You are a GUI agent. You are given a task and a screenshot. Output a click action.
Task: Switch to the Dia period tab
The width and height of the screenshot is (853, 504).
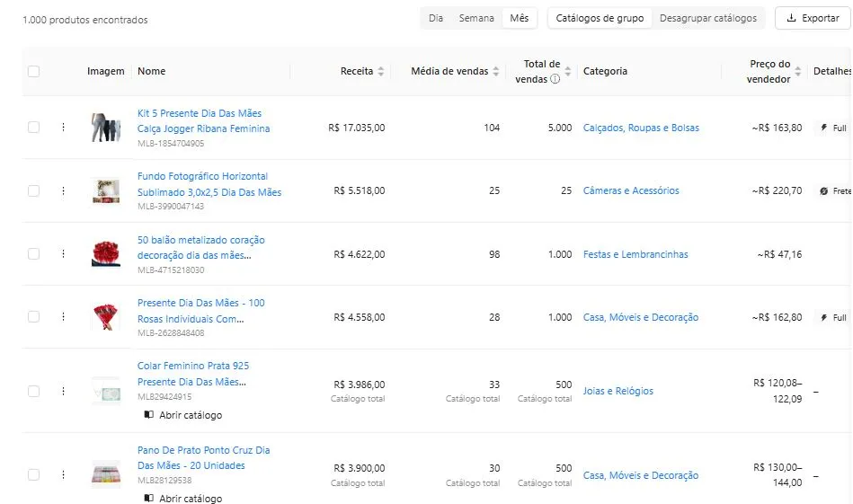[x=436, y=18]
